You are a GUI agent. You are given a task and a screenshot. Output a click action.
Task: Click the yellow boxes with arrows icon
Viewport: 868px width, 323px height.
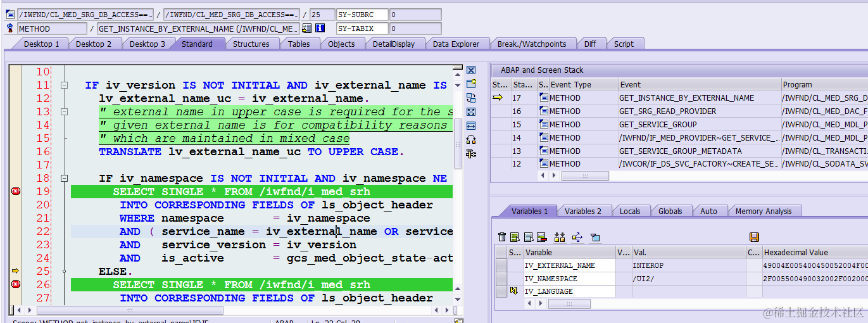point(559,237)
